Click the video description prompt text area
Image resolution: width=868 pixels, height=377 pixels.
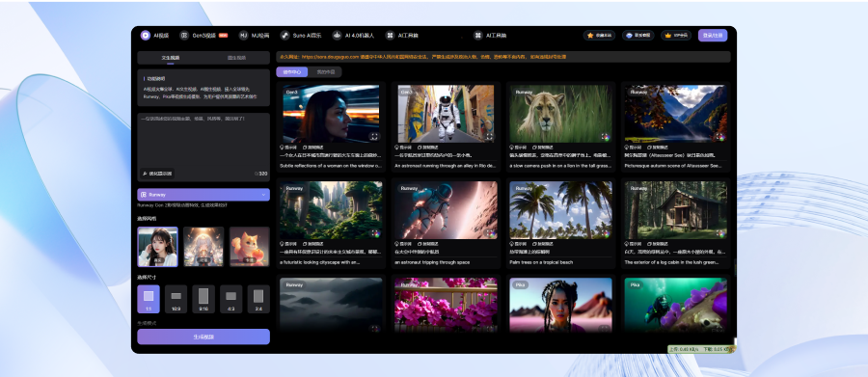click(x=203, y=140)
